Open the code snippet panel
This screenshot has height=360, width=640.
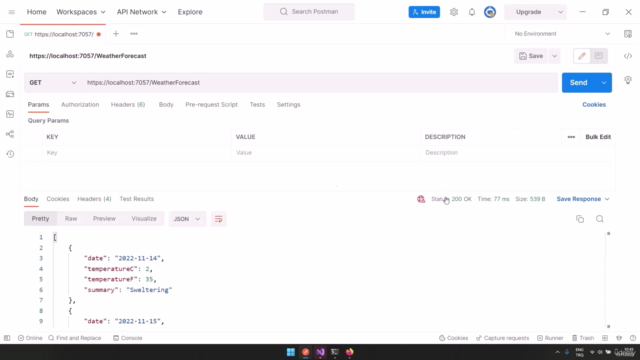628,56
